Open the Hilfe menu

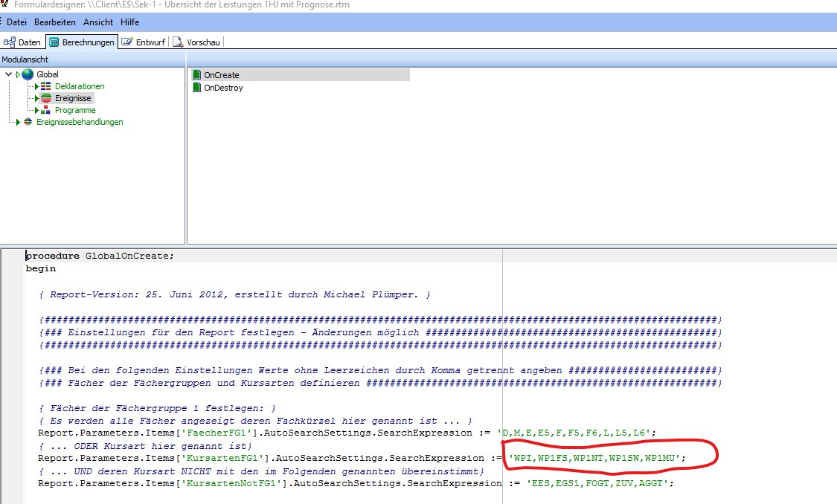tap(129, 22)
